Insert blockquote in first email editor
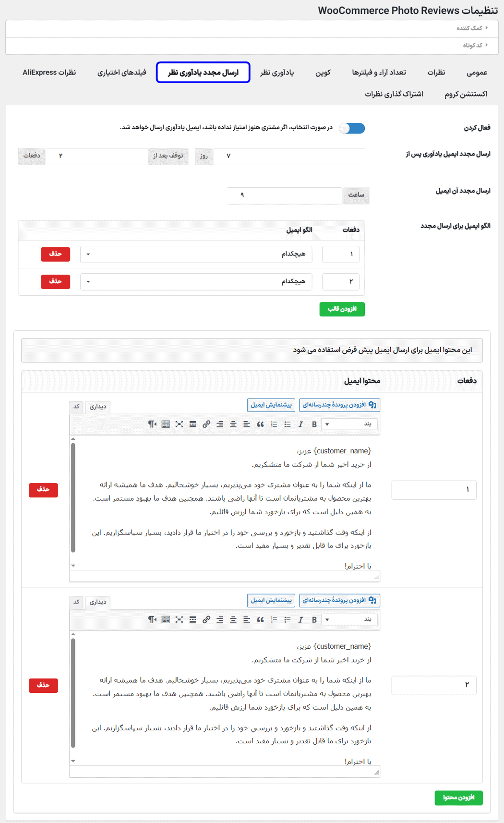 point(260,424)
